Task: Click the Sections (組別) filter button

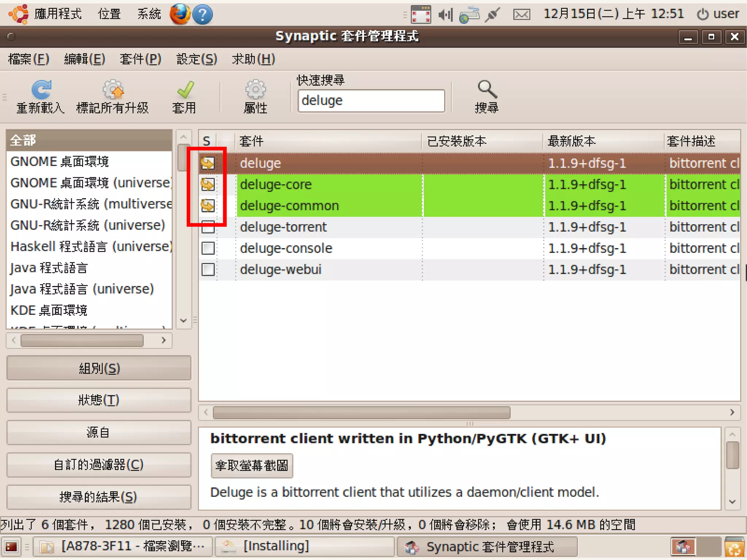Action: click(x=99, y=368)
